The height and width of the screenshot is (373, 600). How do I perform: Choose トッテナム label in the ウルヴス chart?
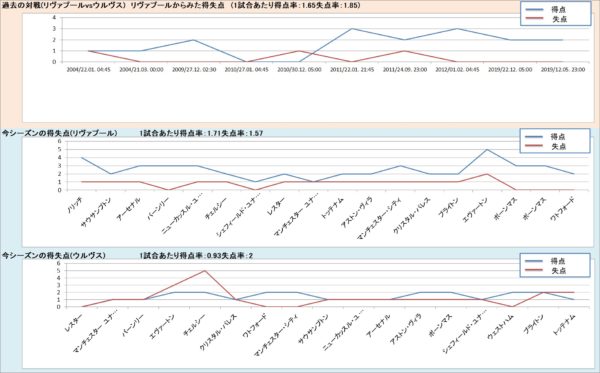(x=564, y=324)
